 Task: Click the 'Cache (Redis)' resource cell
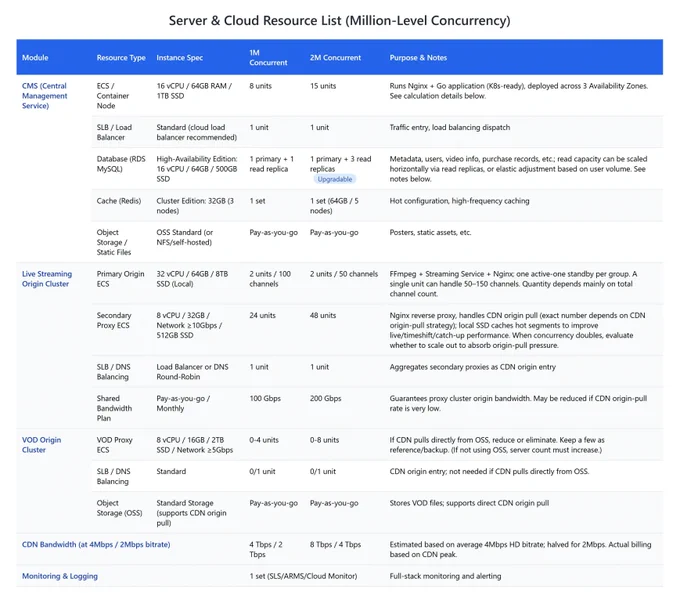[119, 201]
